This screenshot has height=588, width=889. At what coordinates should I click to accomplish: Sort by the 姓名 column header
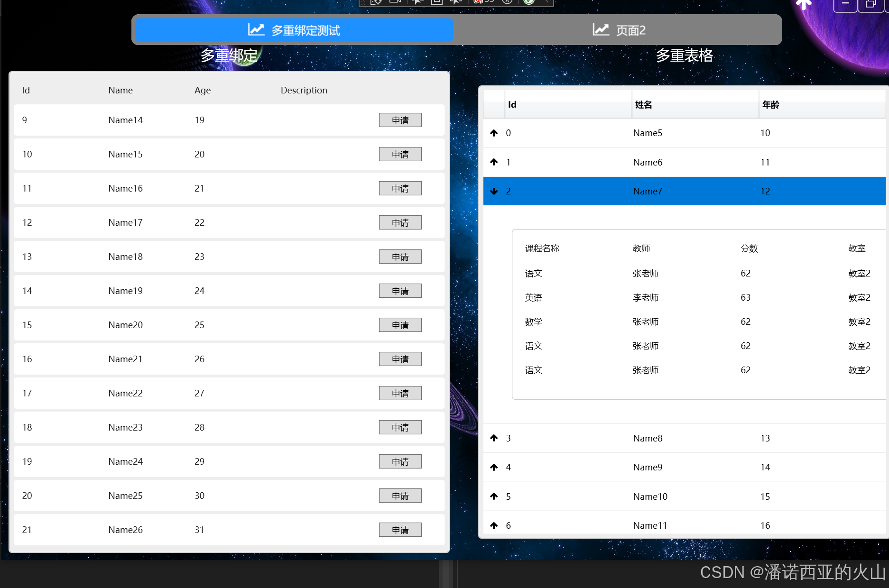(695, 104)
